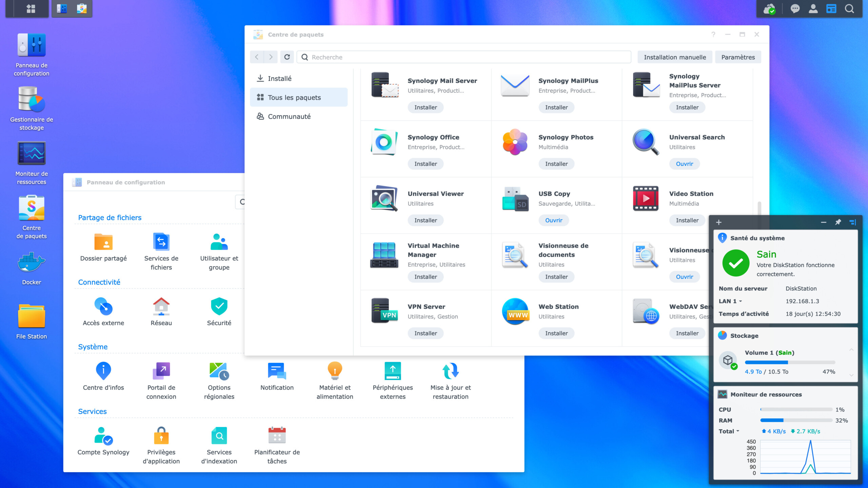Open Centre de paquets desktop icon
This screenshot has width=868, height=488.
tap(32, 217)
